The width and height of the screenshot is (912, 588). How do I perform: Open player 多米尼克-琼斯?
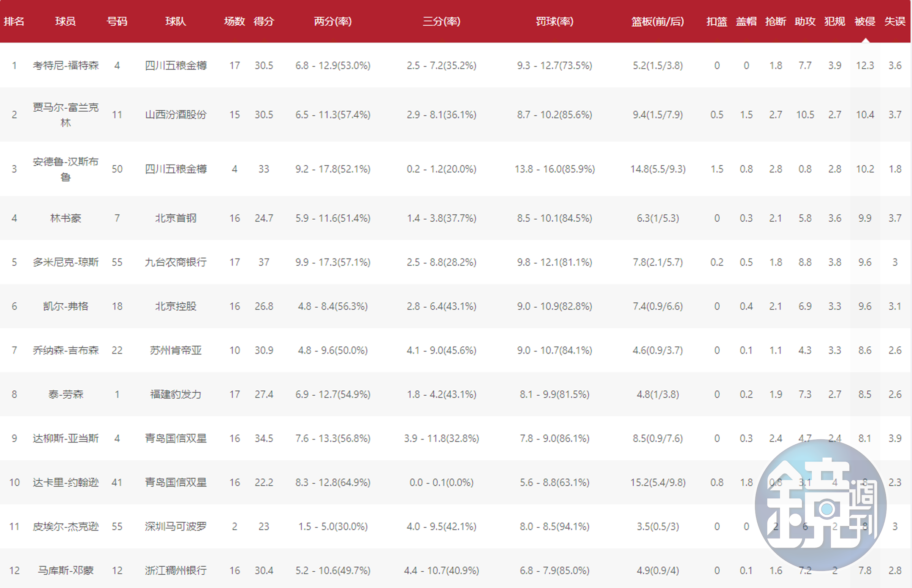66,262
